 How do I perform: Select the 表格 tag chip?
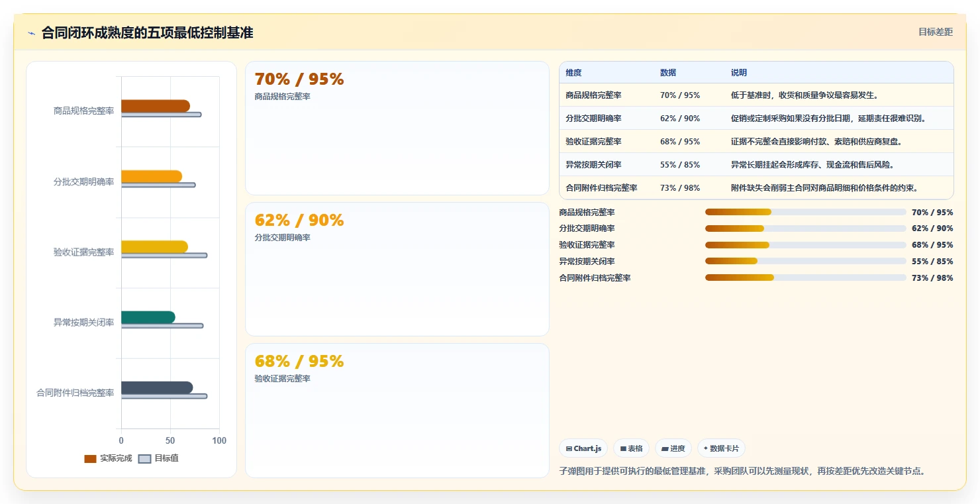click(631, 448)
